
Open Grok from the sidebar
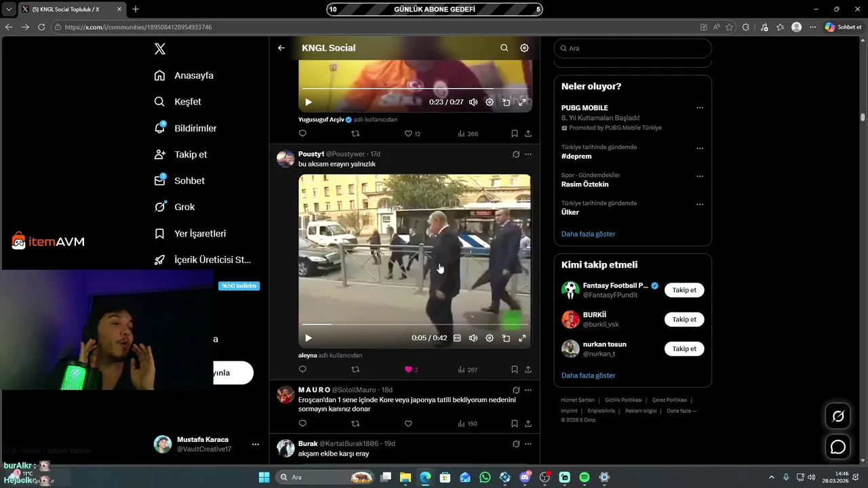(174, 207)
